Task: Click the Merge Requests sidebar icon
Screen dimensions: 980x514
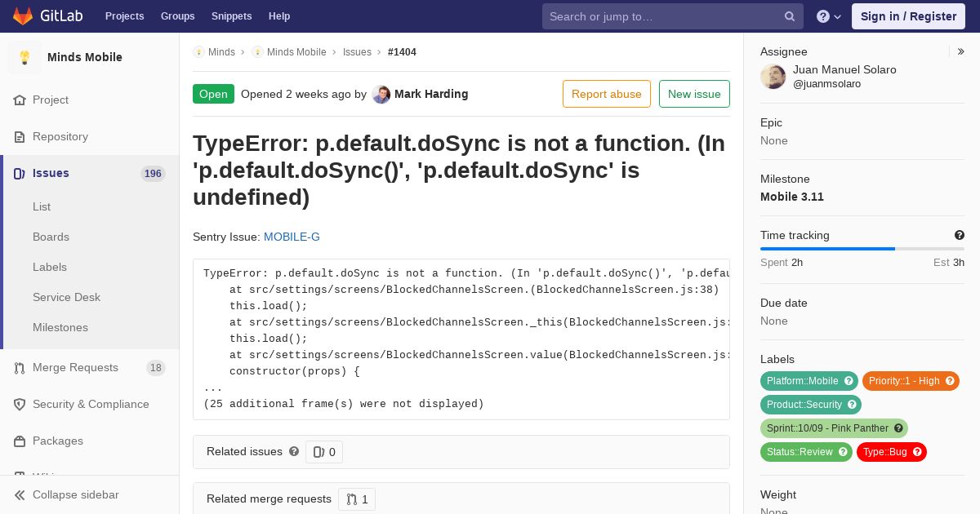Action: pos(20,368)
